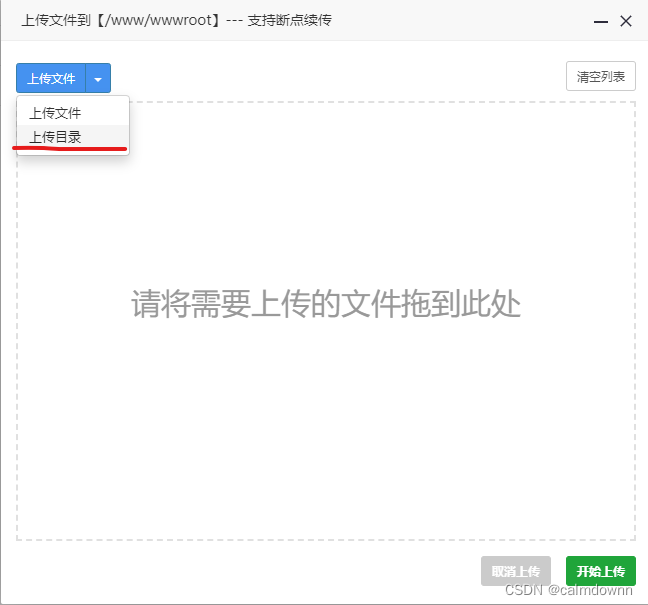648x605 pixels.
Task: Close the upload dialog
Action: (626, 21)
